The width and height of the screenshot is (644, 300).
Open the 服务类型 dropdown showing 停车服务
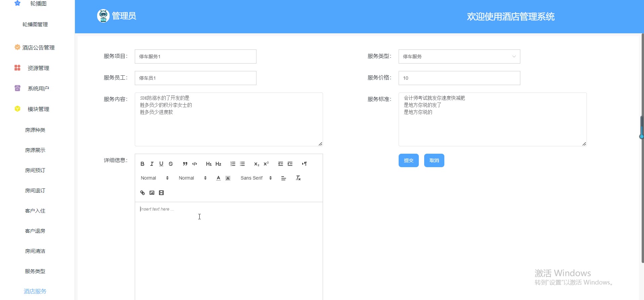(x=459, y=57)
